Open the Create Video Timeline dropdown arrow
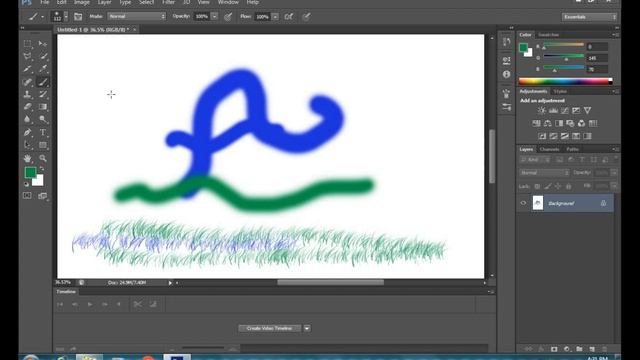 tap(307, 328)
